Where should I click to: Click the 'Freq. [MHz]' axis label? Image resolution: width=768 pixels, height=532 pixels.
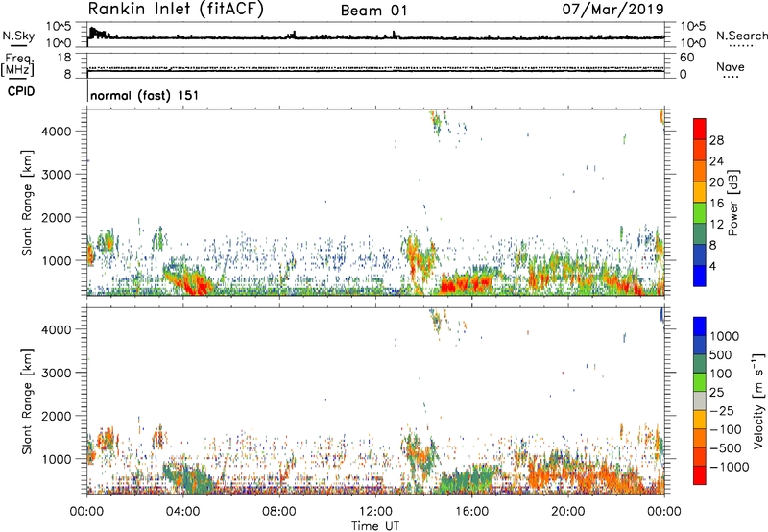[x=17, y=64]
